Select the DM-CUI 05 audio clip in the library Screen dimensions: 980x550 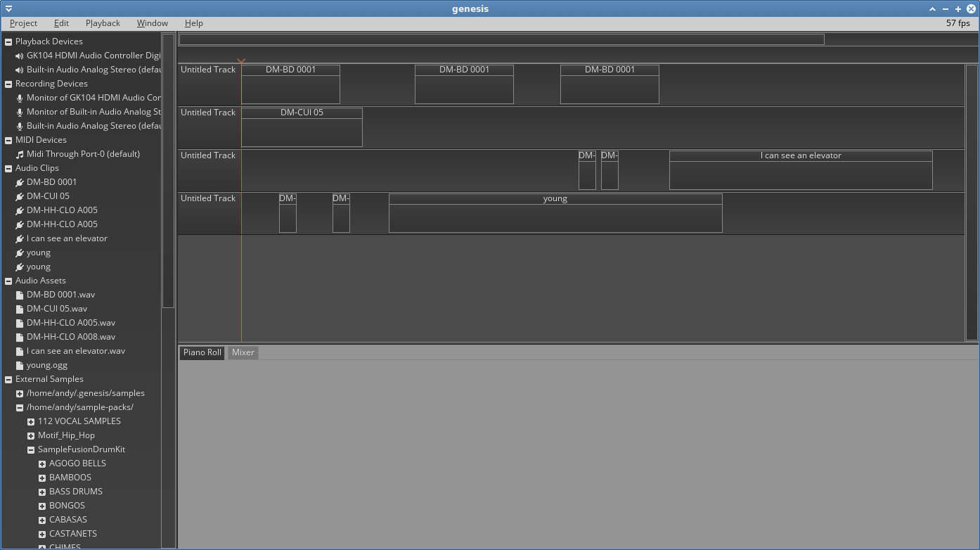pyautogui.click(x=48, y=196)
